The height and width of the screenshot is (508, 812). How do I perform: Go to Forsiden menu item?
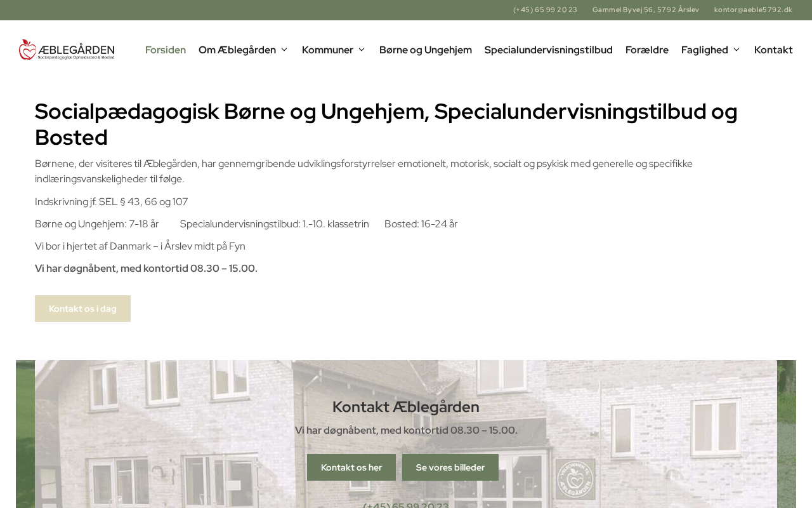click(x=166, y=50)
